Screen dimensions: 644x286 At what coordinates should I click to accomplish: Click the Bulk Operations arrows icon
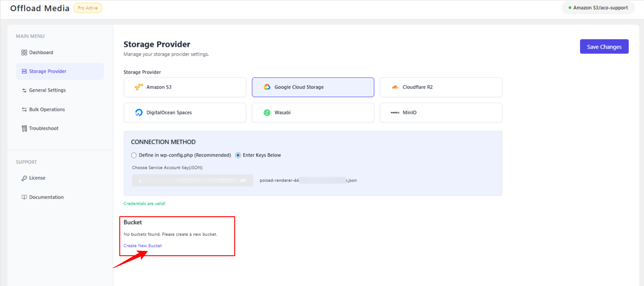(x=24, y=110)
